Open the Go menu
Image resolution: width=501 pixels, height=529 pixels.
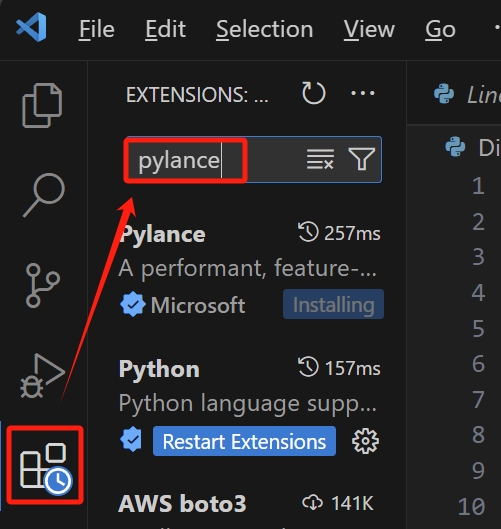coord(440,29)
